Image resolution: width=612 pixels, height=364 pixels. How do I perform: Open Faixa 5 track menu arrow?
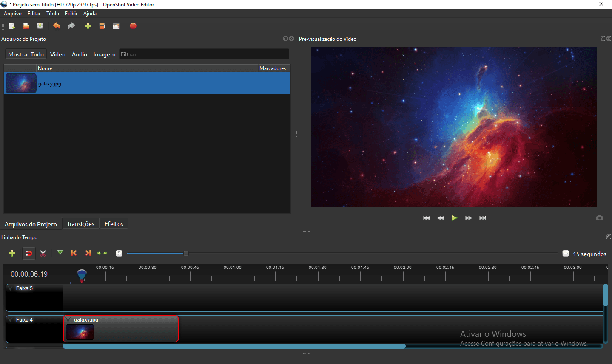[11, 288]
